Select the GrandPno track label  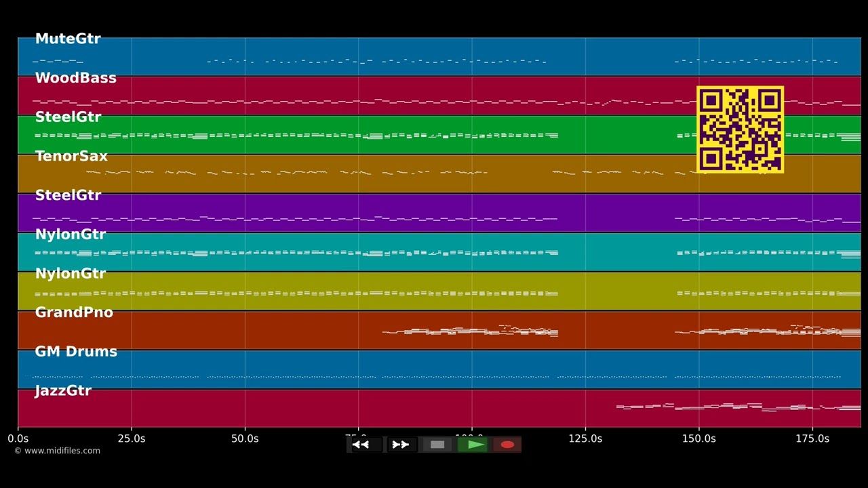point(74,312)
